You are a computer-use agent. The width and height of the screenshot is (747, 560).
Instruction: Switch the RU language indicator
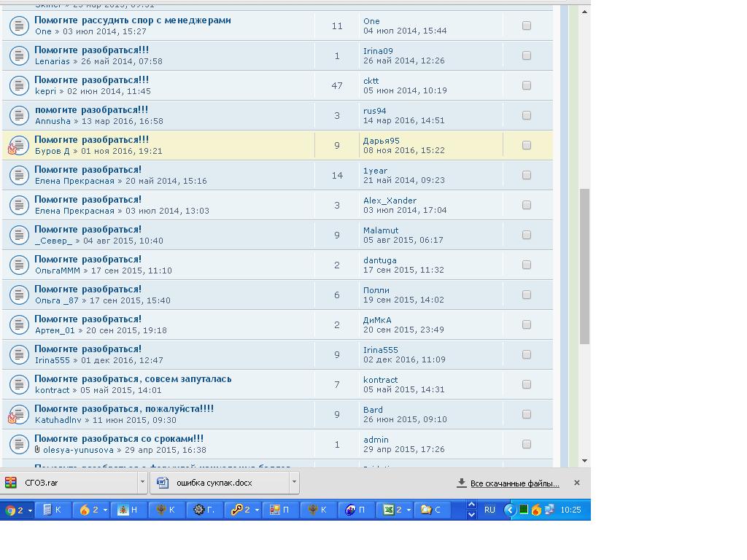click(489, 510)
